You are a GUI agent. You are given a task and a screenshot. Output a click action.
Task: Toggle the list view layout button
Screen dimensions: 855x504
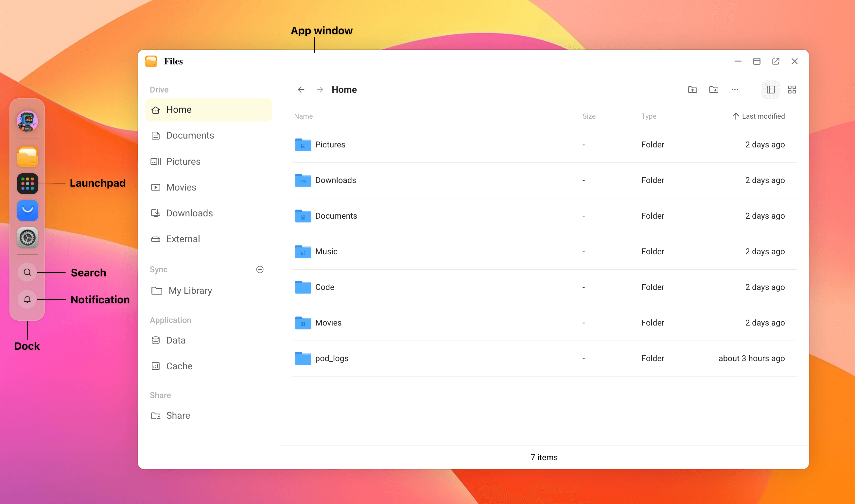tap(770, 90)
